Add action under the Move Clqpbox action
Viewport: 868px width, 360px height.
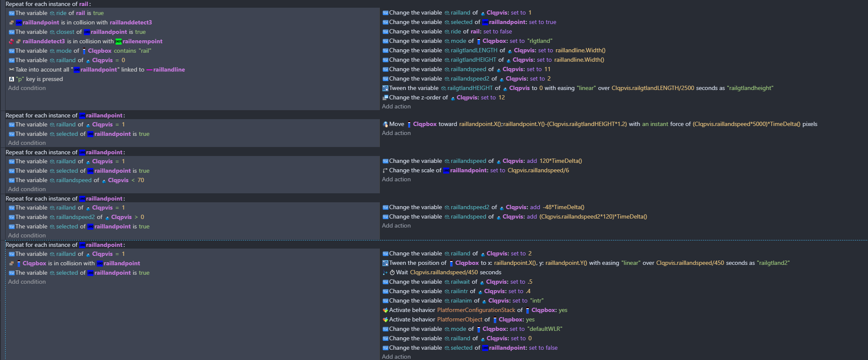[x=396, y=133]
